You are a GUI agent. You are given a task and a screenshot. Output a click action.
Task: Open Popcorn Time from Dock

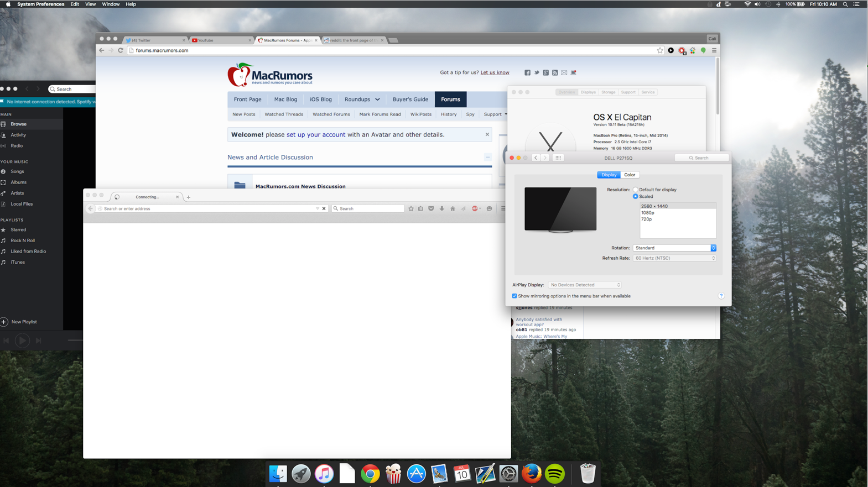pyautogui.click(x=393, y=474)
